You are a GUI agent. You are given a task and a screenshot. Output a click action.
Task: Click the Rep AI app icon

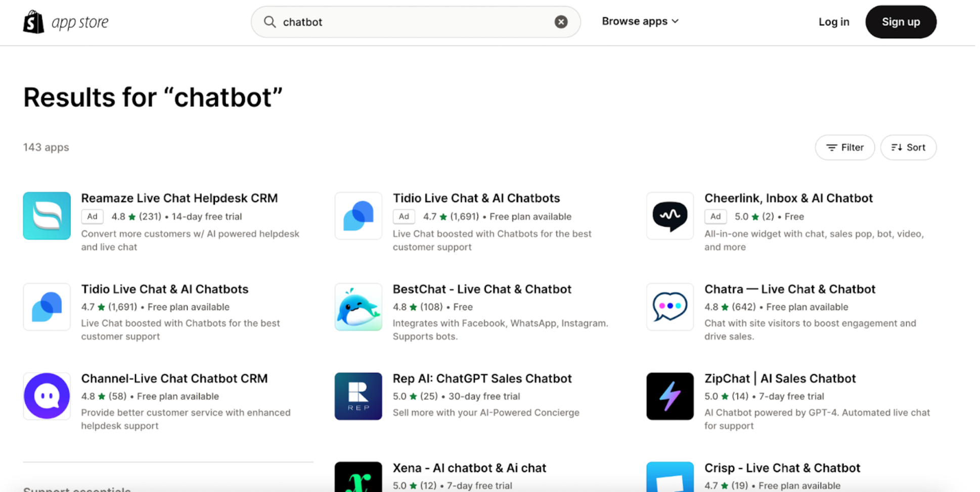coord(358,396)
